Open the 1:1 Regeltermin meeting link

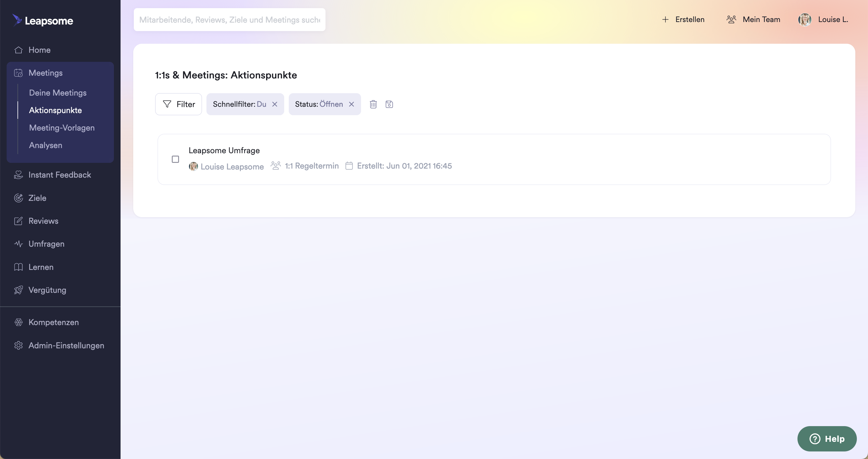pos(312,166)
